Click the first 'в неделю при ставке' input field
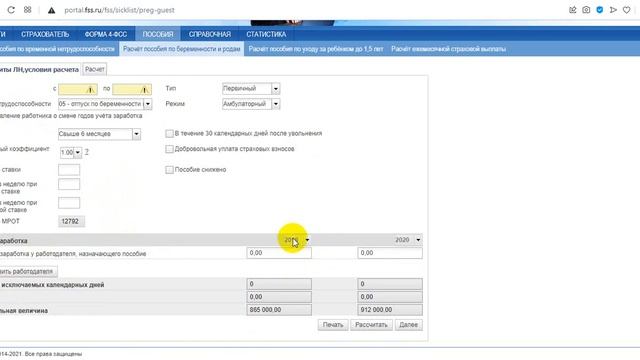The image size is (640, 360). [x=69, y=184]
